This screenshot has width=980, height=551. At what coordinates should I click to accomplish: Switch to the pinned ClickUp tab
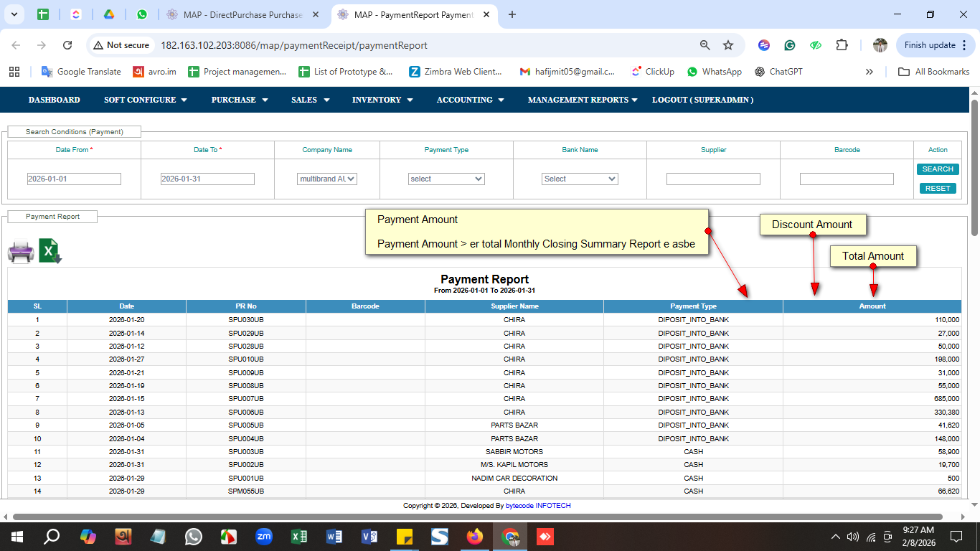coord(76,14)
